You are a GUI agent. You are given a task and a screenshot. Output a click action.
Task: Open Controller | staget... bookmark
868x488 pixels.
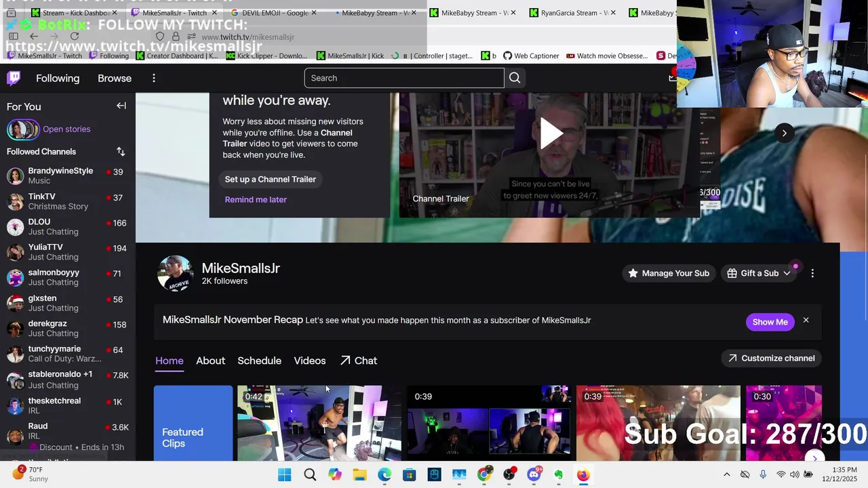[x=431, y=56]
